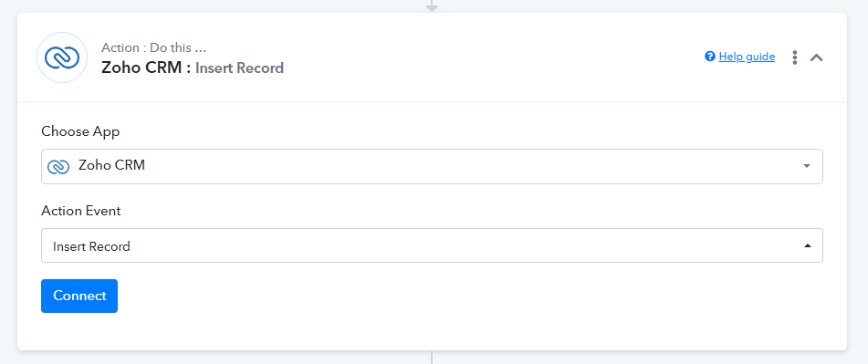
Task: Click the Connect button
Action: click(x=79, y=296)
